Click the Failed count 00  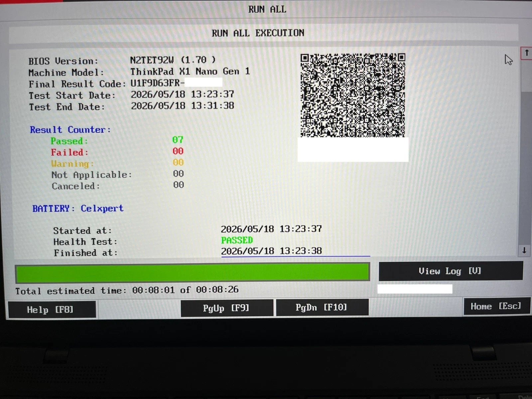click(178, 151)
